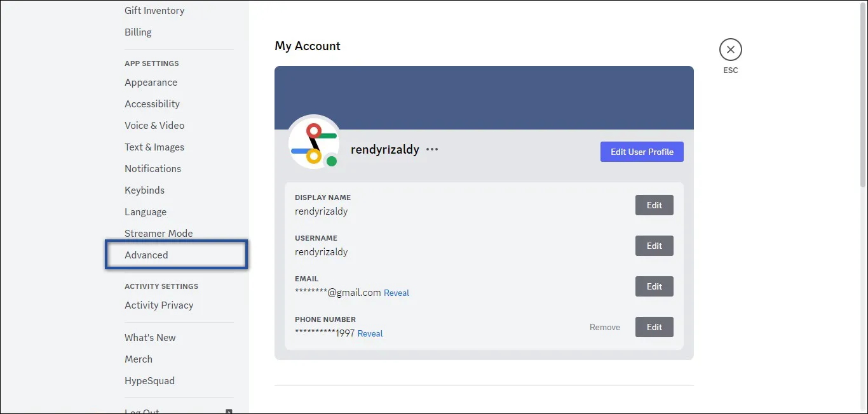
Task: Edit the display name rendyrizaldy
Action: coord(654,204)
